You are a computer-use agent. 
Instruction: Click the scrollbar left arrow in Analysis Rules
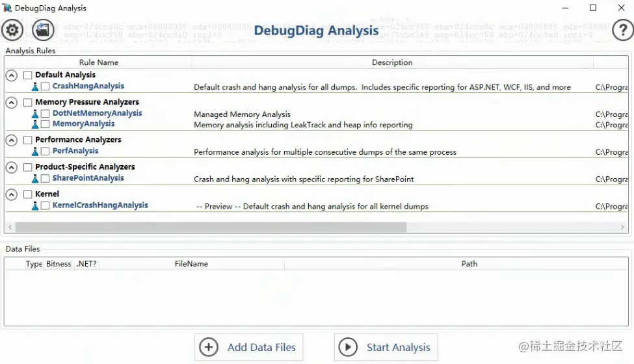(x=10, y=227)
